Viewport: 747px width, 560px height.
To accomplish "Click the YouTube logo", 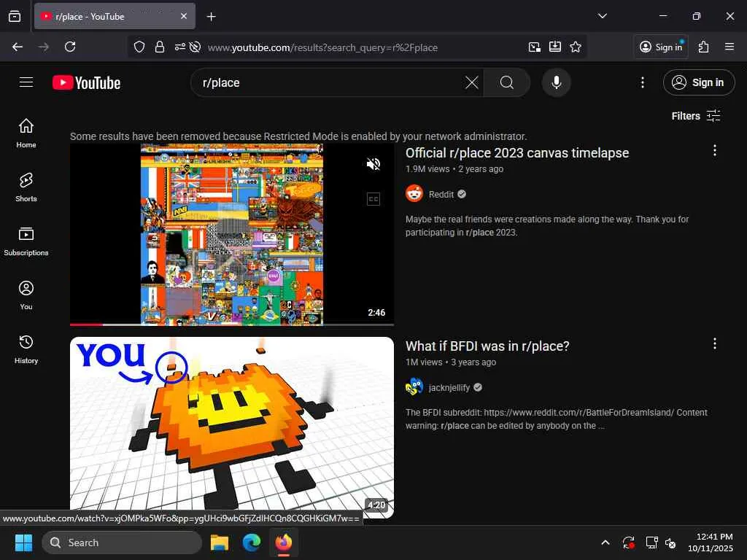I will pos(86,83).
